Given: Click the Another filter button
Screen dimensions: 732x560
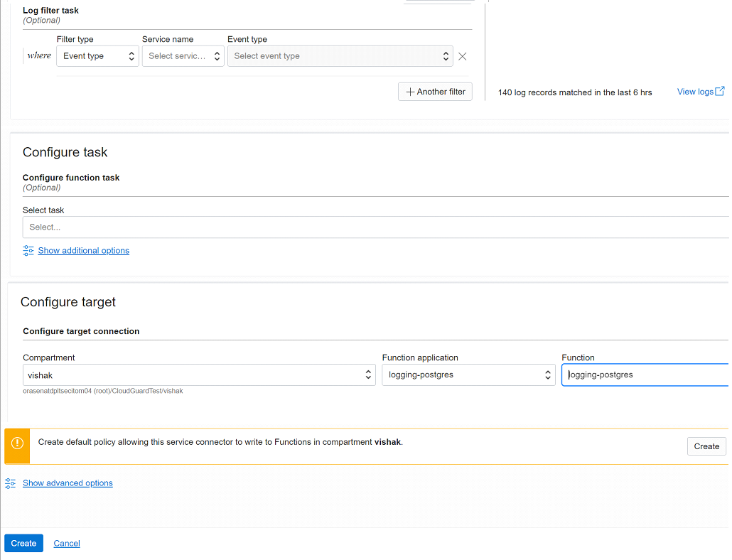Looking at the screenshot, I should 434,91.
